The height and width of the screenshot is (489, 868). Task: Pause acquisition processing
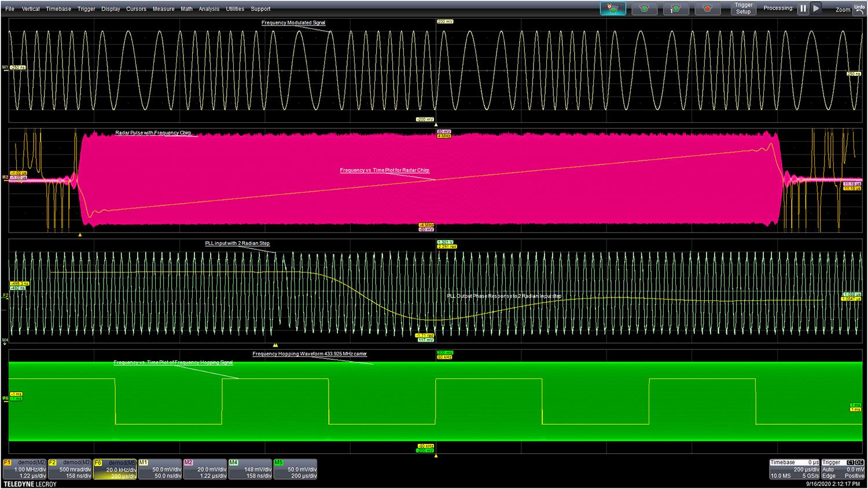coord(803,8)
